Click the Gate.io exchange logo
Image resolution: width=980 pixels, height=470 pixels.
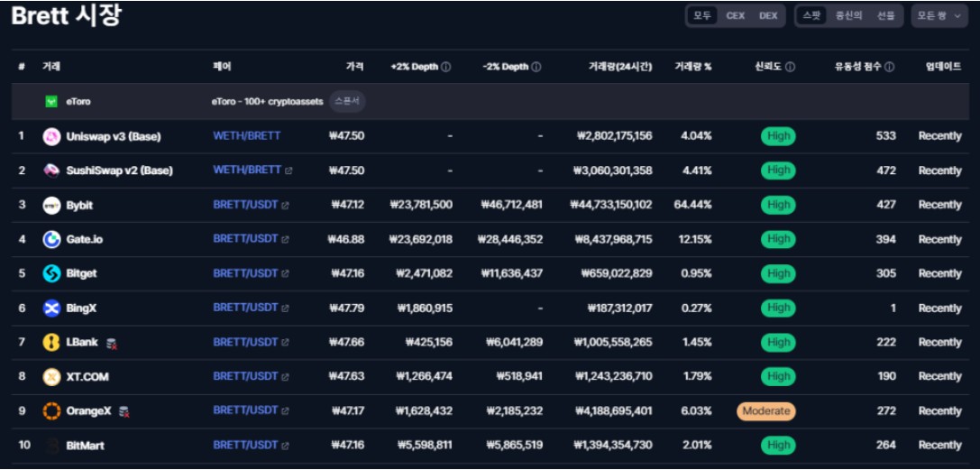pos(51,239)
